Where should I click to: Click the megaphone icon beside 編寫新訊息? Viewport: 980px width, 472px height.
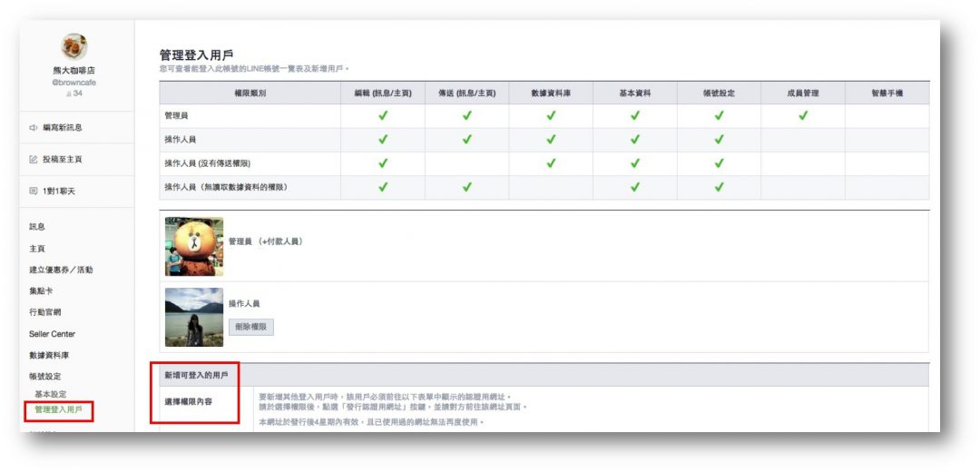tap(34, 128)
